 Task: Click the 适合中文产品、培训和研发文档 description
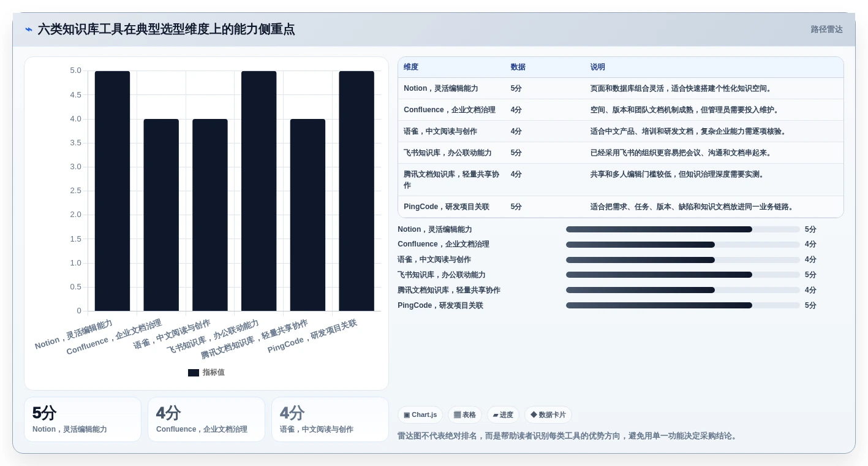point(689,131)
